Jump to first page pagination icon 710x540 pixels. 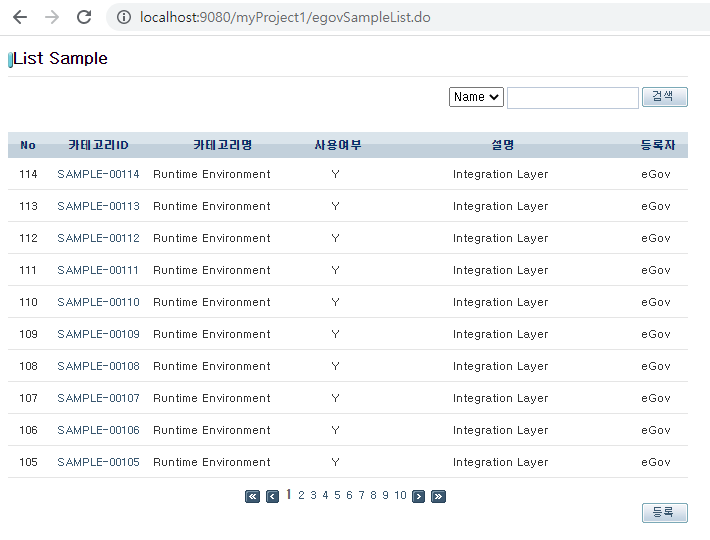(x=252, y=497)
